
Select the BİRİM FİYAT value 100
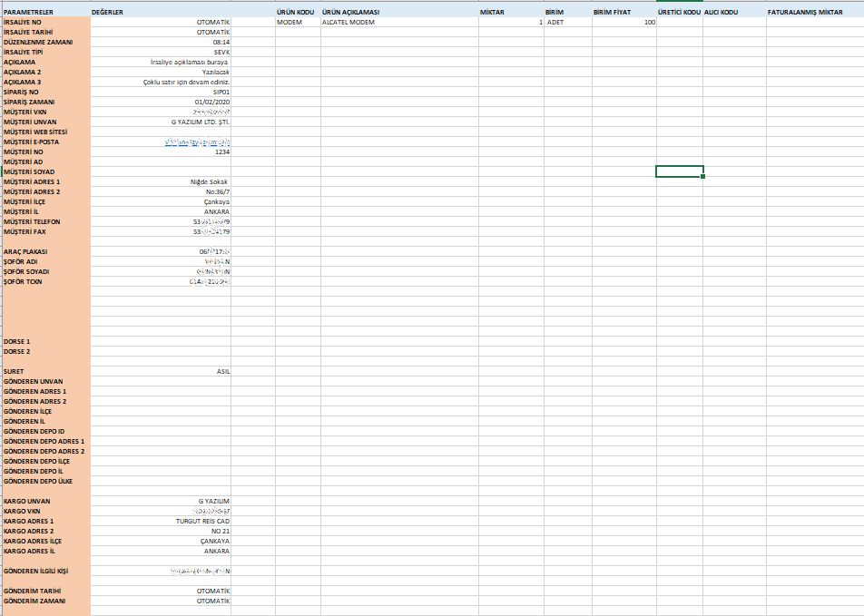[x=623, y=22]
